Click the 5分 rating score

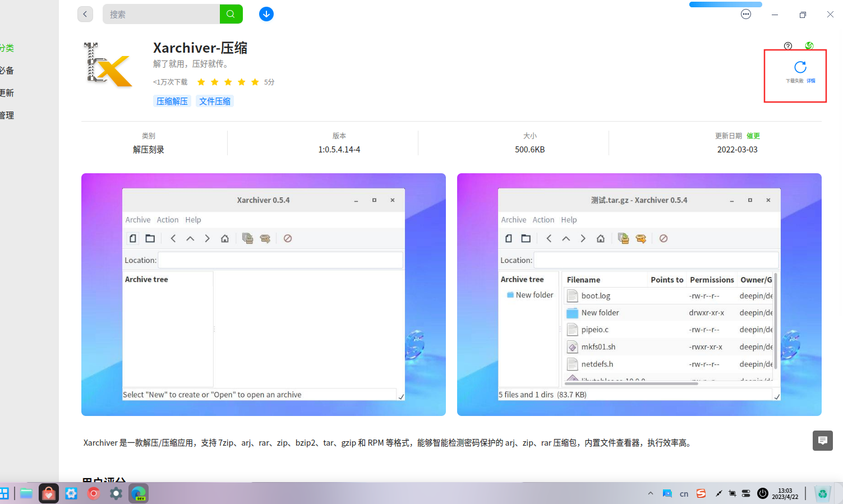point(269,82)
